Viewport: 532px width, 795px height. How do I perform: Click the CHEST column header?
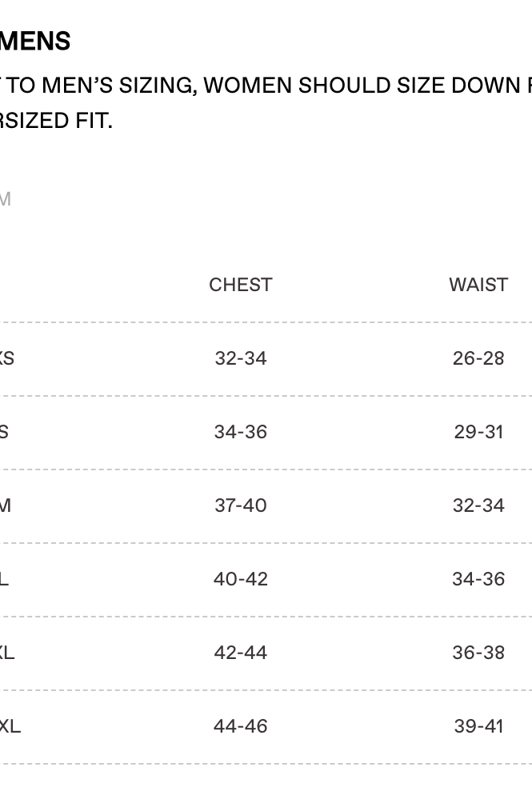pos(240,285)
